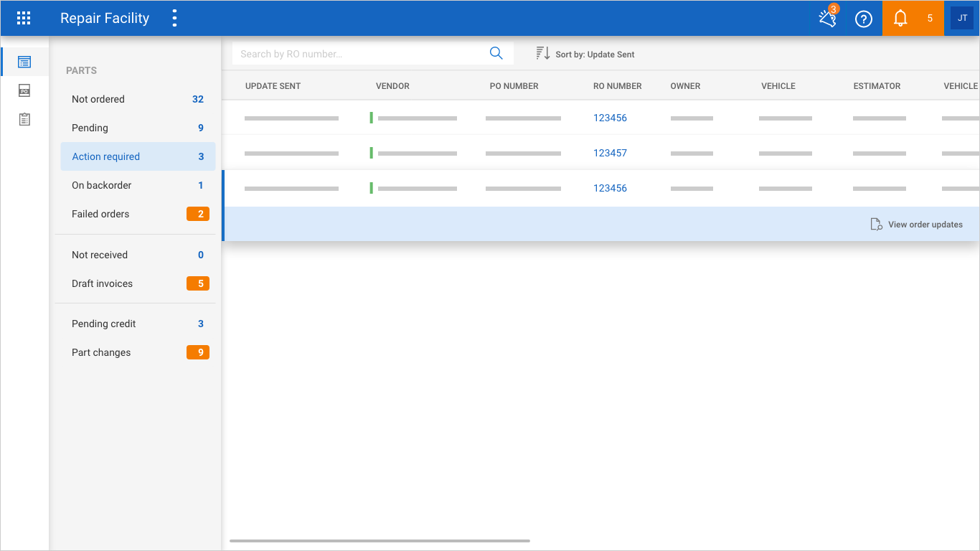Click the Draft invoices orange badge 5

(x=198, y=283)
